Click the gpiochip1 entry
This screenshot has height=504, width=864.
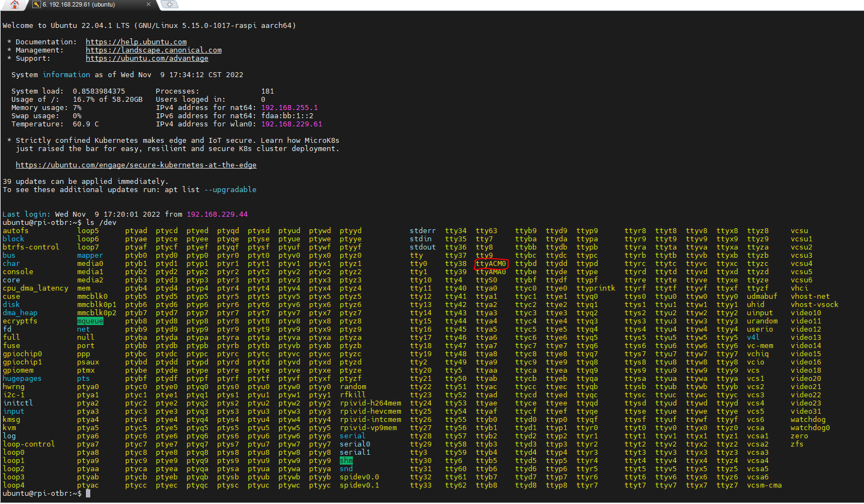coord(22,362)
